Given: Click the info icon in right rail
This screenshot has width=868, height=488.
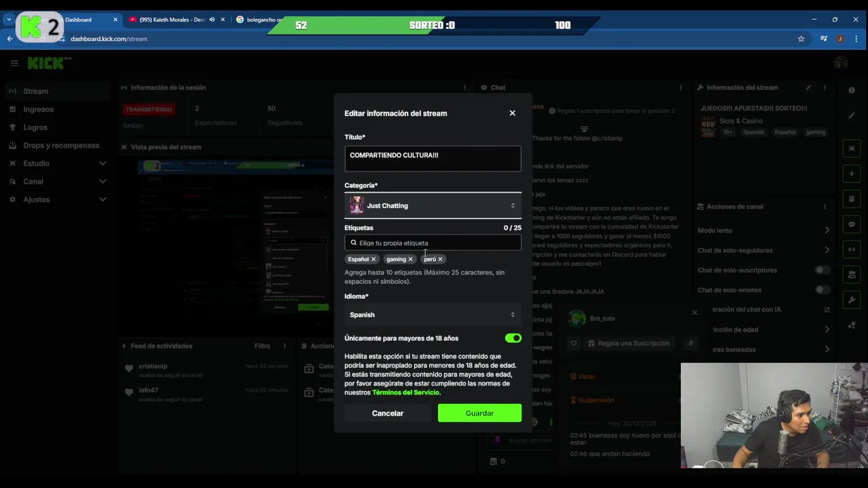Looking at the screenshot, I should coord(852,90).
